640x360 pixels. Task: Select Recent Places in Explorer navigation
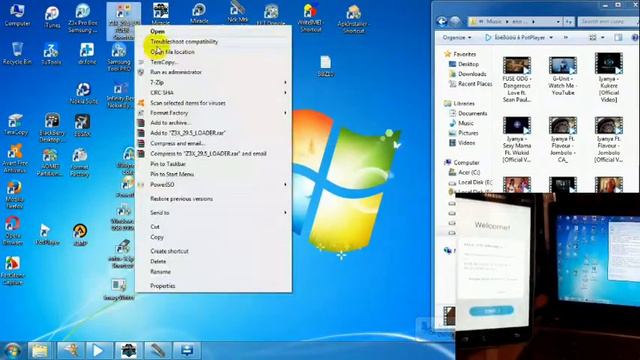click(475, 84)
